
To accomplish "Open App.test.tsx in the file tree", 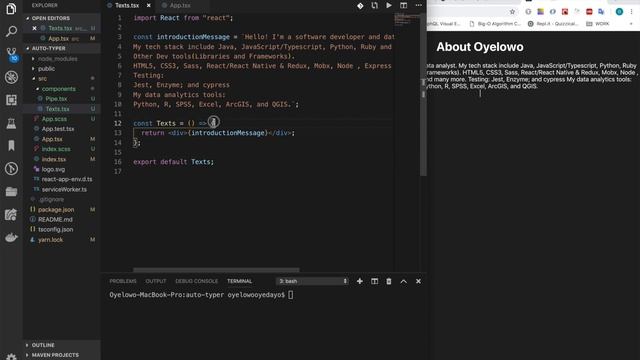I will click(x=58, y=129).
